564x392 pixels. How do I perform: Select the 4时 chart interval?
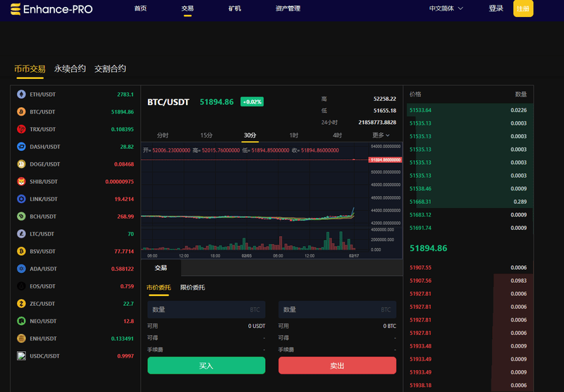tap(338, 135)
